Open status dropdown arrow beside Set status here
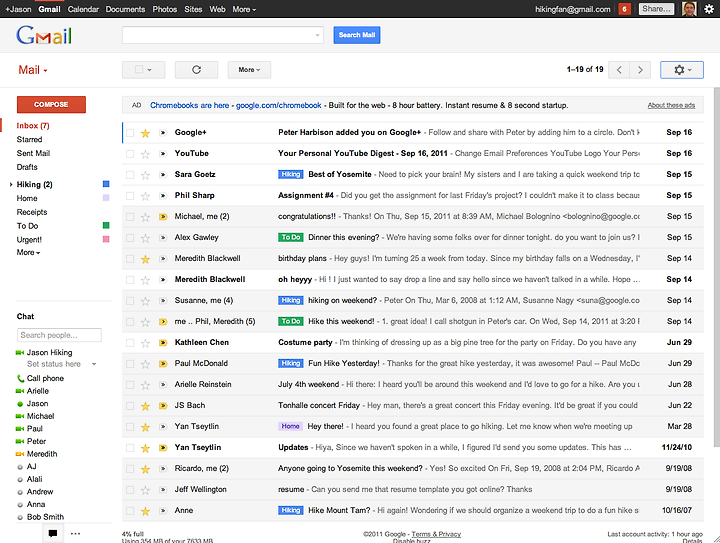Screen dimensions: 720x543 (x=94, y=364)
